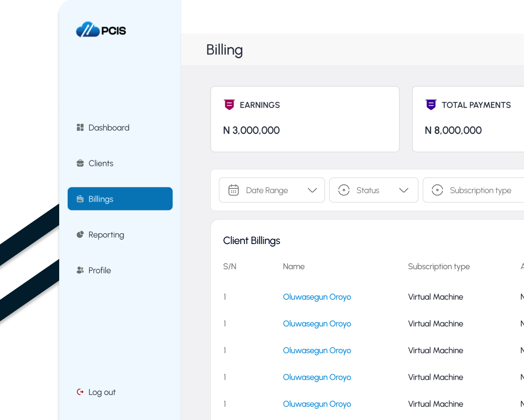Click the Total Payments badge icon
Screen dimensions: 524x420
(431, 105)
